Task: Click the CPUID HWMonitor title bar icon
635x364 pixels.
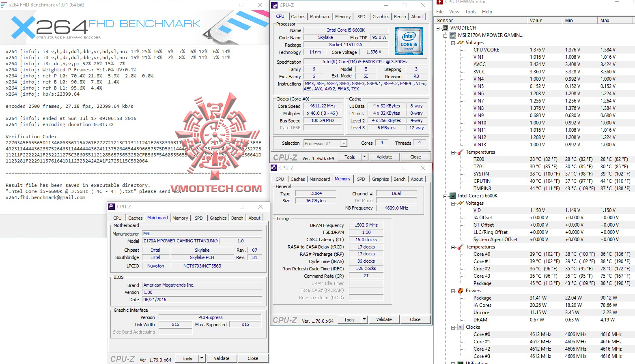Action: click(440, 2)
